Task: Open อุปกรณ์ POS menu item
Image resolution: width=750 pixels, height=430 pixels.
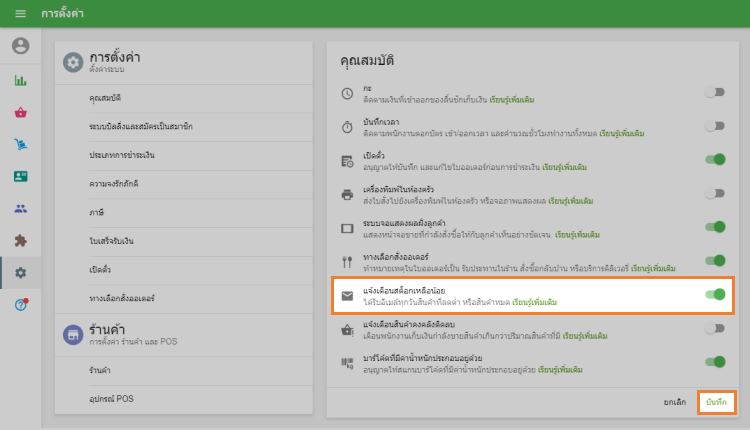Action: (110, 399)
